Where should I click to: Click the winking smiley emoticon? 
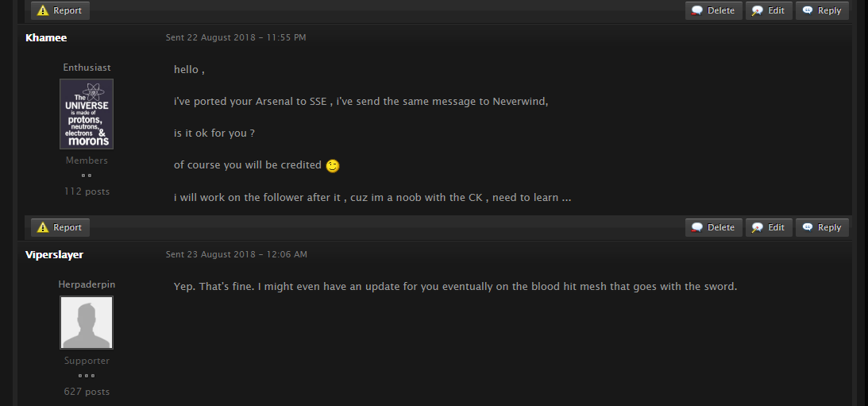pyautogui.click(x=332, y=165)
